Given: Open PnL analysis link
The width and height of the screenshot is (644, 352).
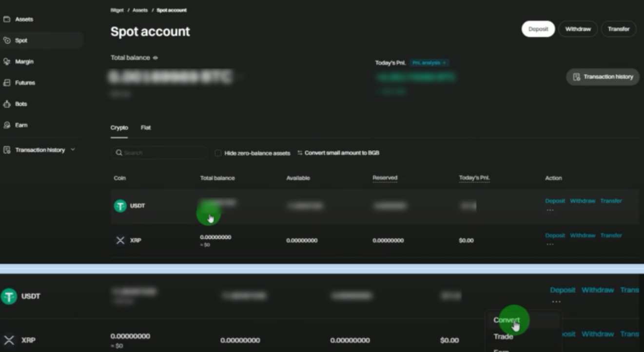Looking at the screenshot, I should [429, 63].
